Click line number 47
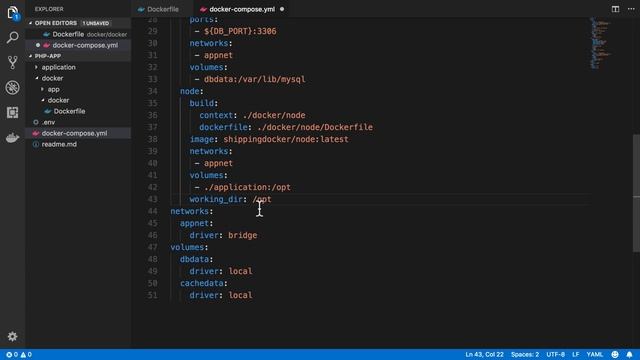This screenshot has width=640, height=360. [x=153, y=247]
